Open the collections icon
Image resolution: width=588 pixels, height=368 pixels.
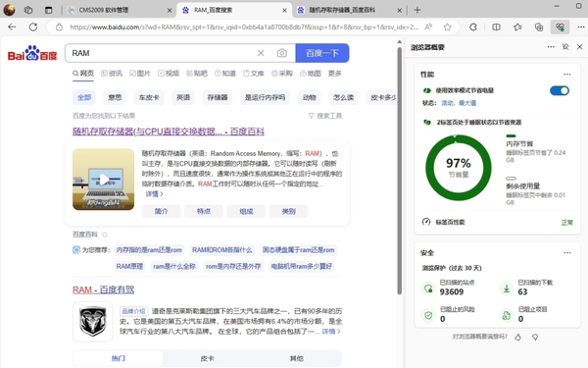[x=539, y=27]
